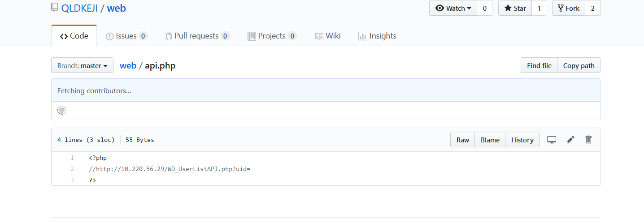Click the Find file button
This screenshot has height=223, width=644.
coord(539,65)
